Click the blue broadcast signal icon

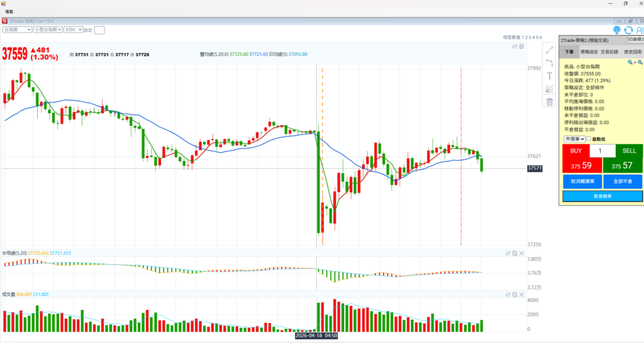[x=616, y=30]
